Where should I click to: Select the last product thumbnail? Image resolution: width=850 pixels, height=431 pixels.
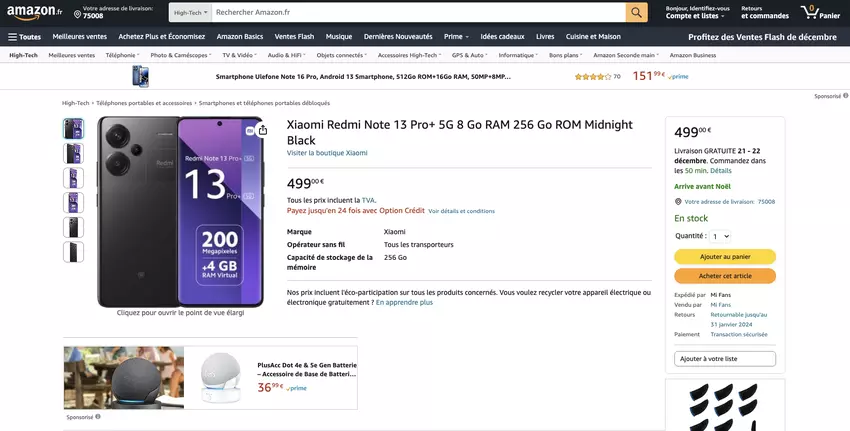pyautogui.click(x=73, y=252)
